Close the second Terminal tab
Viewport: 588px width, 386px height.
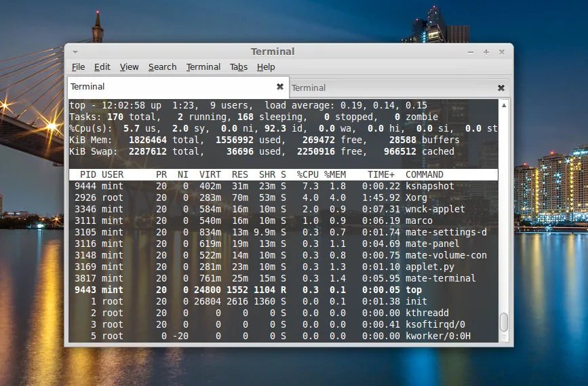tap(501, 88)
